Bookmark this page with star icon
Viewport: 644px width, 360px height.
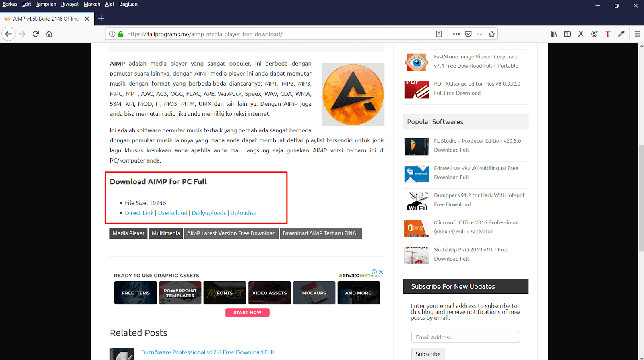(491, 34)
